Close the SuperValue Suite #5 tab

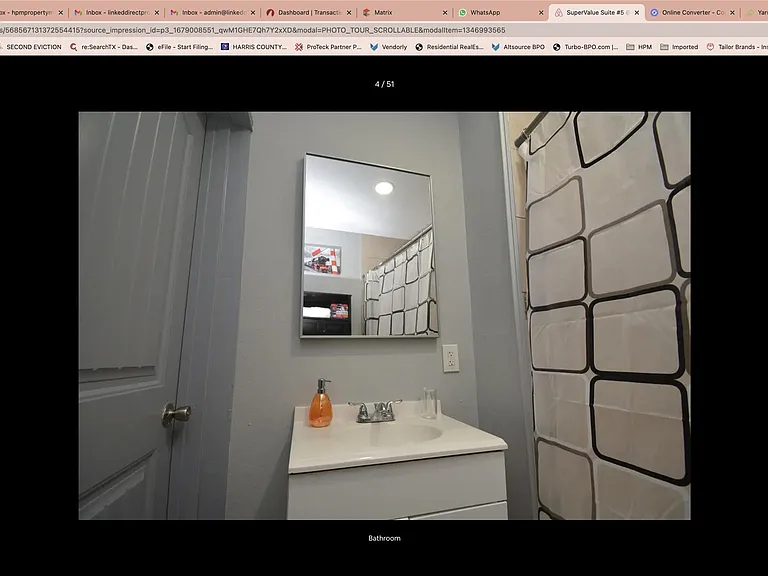[x=637, y=13]
